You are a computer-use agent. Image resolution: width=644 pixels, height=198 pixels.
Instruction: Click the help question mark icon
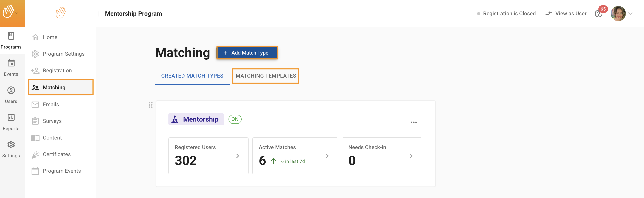tap(598, 14)
